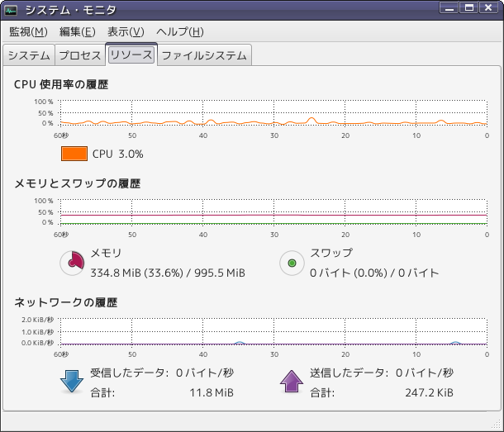Maximize the System Monitor window
The width and height of the screenshot is (504, 432).
point(469,7)
